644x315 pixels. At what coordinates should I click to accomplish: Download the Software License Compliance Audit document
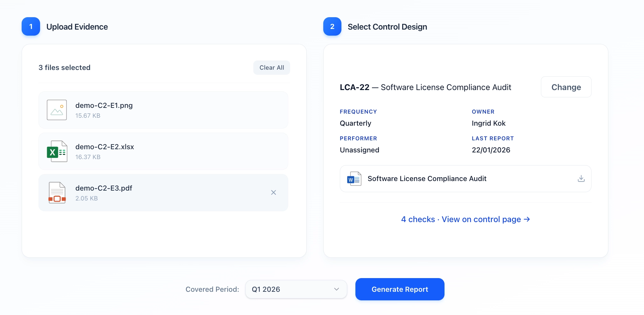click(581, 178)
